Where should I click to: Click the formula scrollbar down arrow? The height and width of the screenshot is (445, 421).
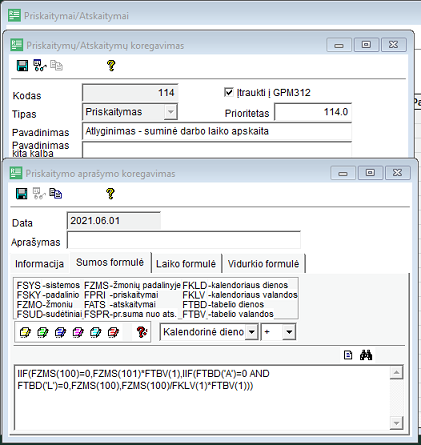pyautogui.click(x=396, y=423)
